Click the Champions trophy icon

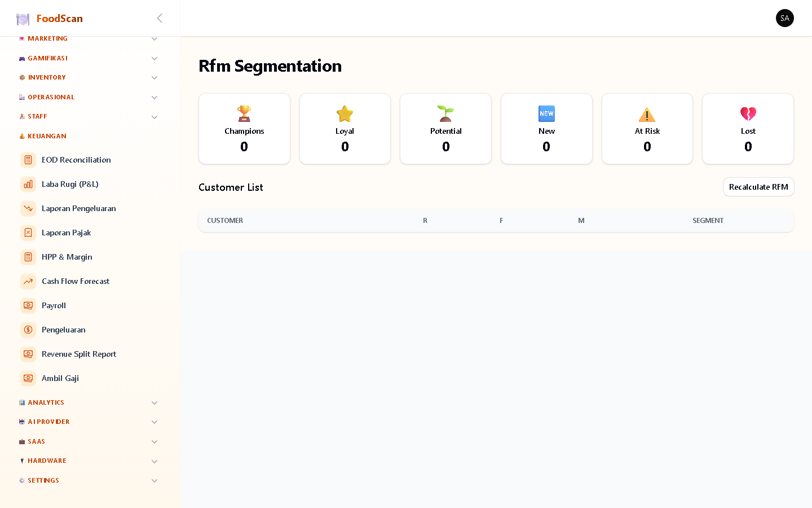244,113
